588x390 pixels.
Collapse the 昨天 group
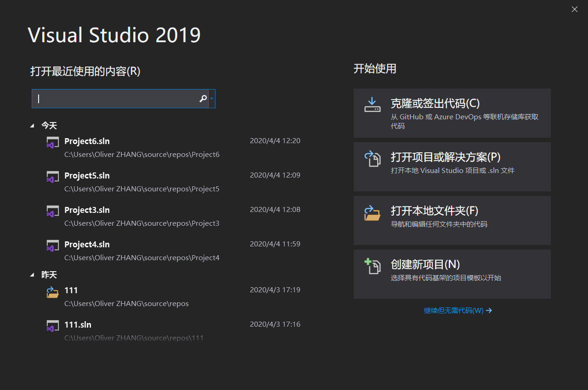point(32,274)
